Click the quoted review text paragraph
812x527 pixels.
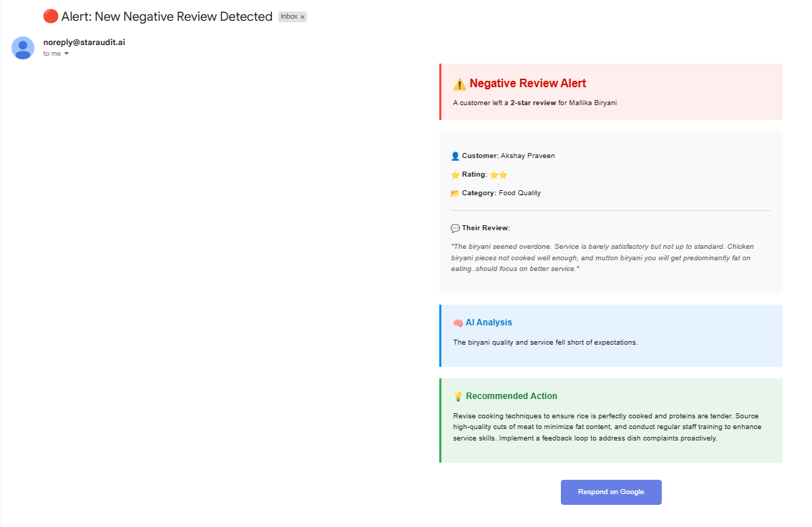point(602,258)
